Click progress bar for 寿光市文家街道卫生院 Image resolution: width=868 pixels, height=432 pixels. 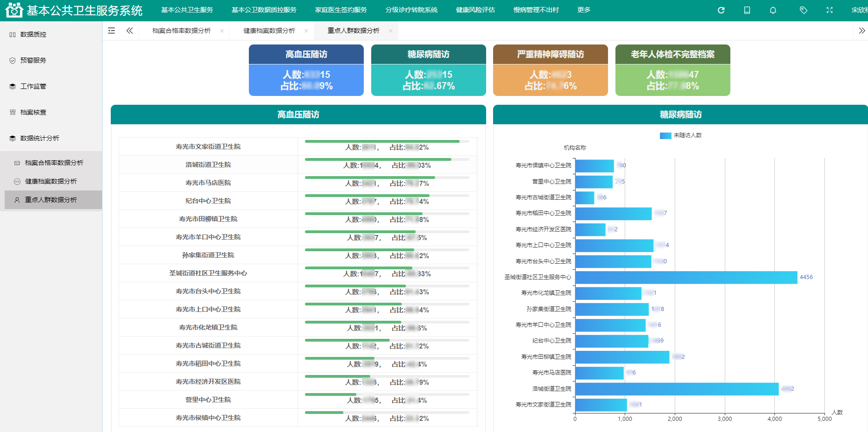382,141
